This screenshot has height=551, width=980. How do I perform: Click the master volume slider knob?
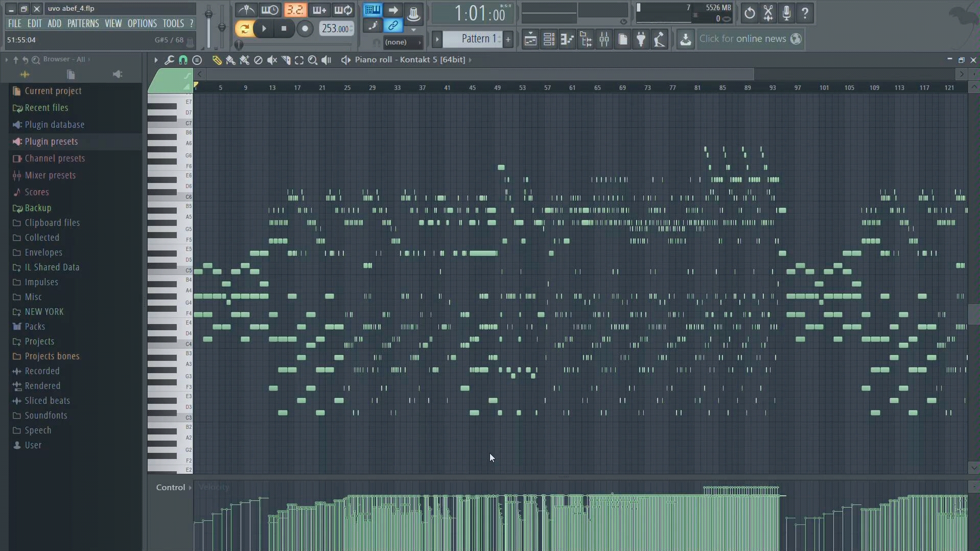[208, 14]
